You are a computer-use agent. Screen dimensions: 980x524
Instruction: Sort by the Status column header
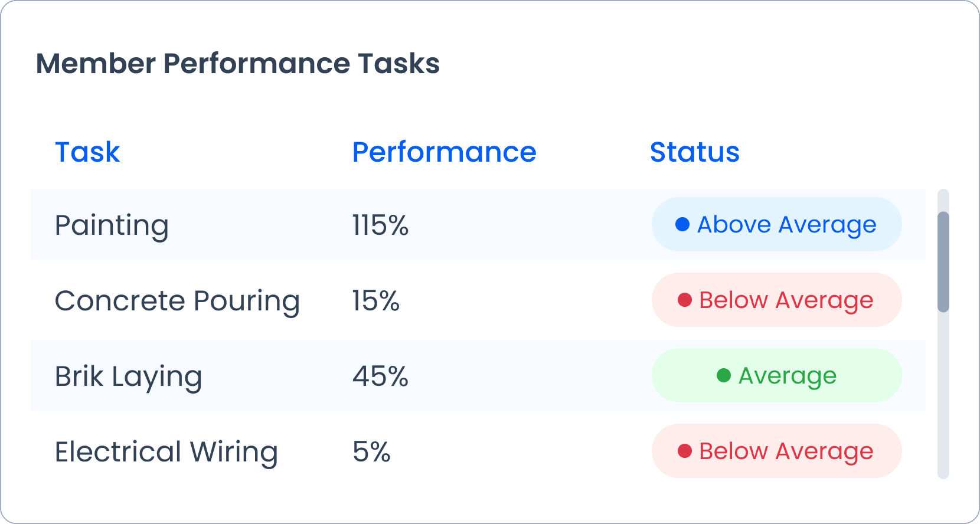point(694,152)
